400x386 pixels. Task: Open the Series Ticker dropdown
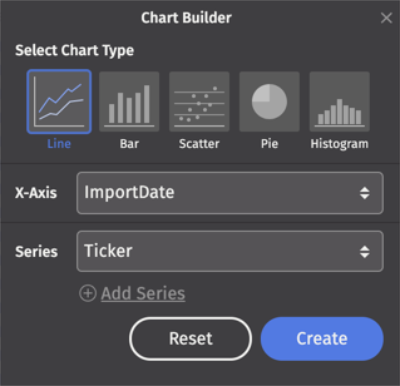[230, 251]
